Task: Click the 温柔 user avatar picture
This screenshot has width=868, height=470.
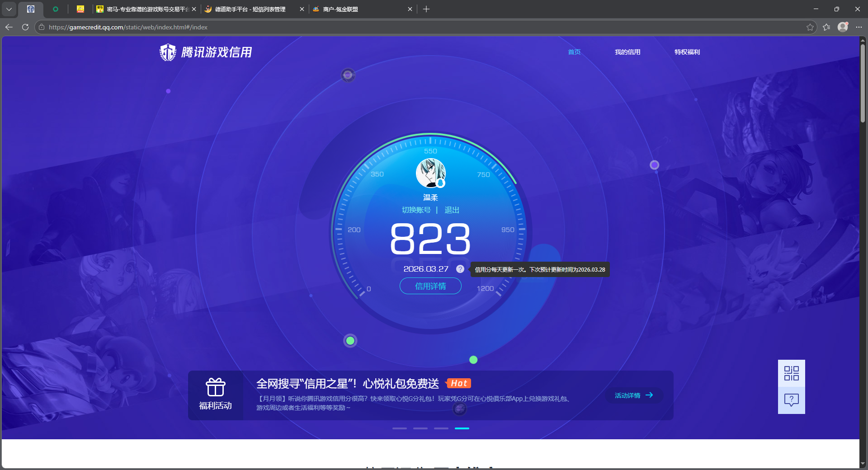Action: click(430, 174)
